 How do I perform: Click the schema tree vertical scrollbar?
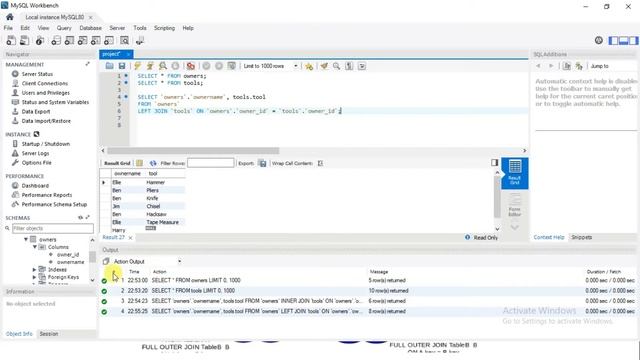click(92, 257)
